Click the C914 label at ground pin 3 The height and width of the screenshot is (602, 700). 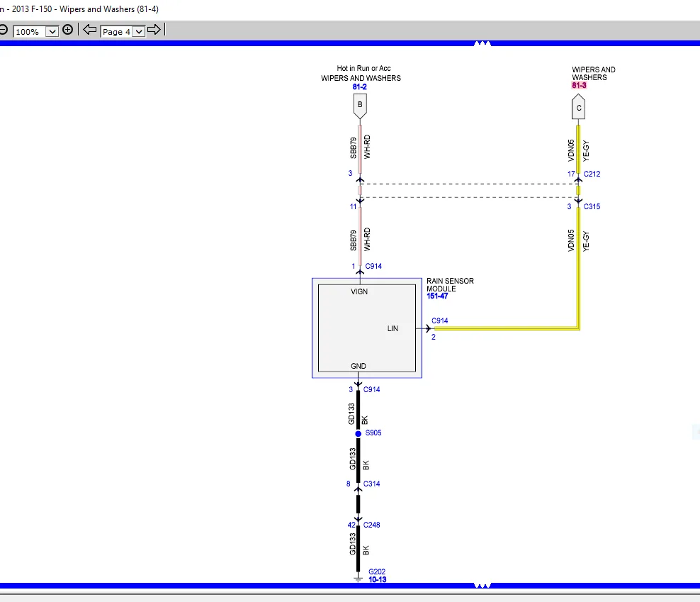pyautogui.click(x=371, y=389)
